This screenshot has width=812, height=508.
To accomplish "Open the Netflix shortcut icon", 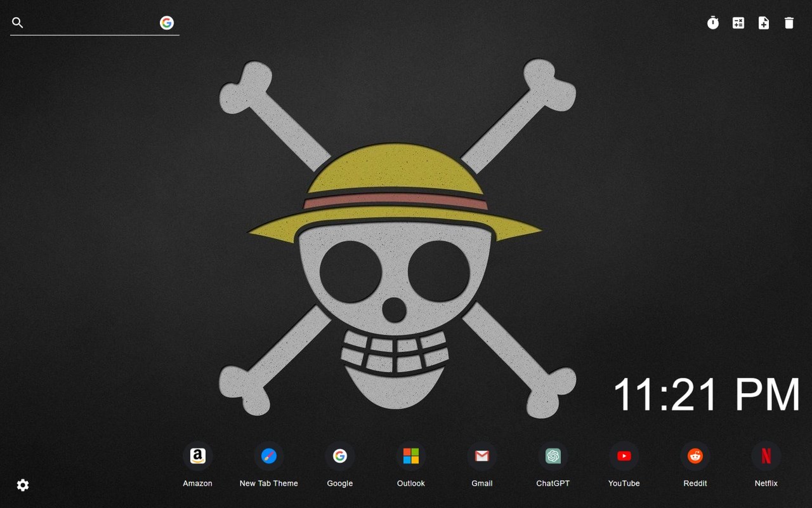I will click(766, 456).
